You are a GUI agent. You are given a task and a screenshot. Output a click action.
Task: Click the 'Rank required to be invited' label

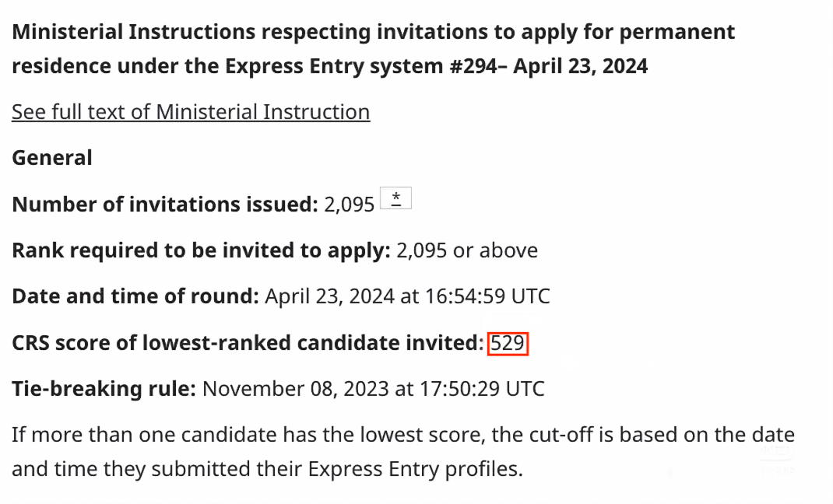click(x=201, y=250)
